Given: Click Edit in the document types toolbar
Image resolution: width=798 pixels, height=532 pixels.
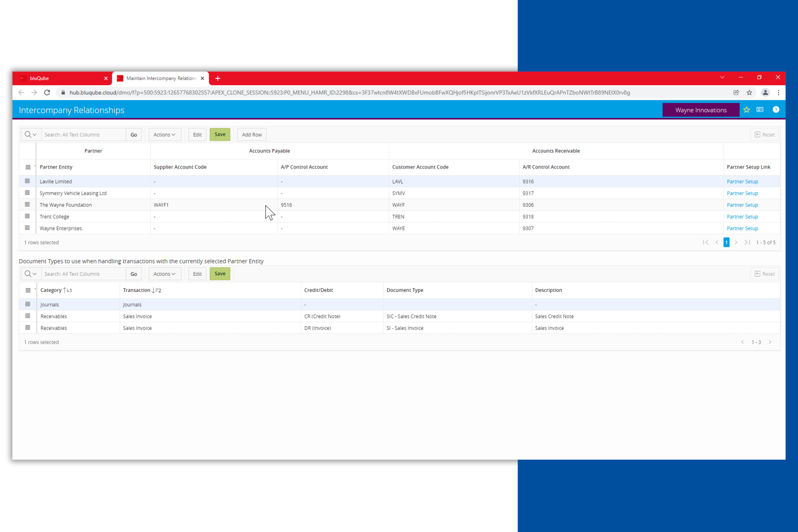Looking at the screenshot, I should click(x=197, y=274).
